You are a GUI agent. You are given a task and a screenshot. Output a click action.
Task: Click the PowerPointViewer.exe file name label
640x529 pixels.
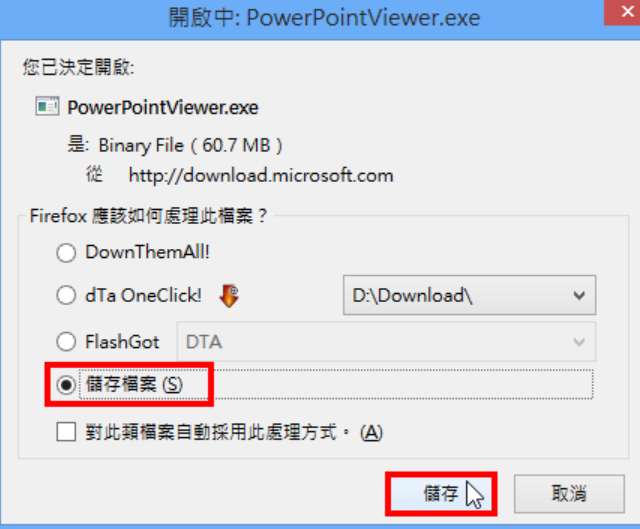[163, 108]
